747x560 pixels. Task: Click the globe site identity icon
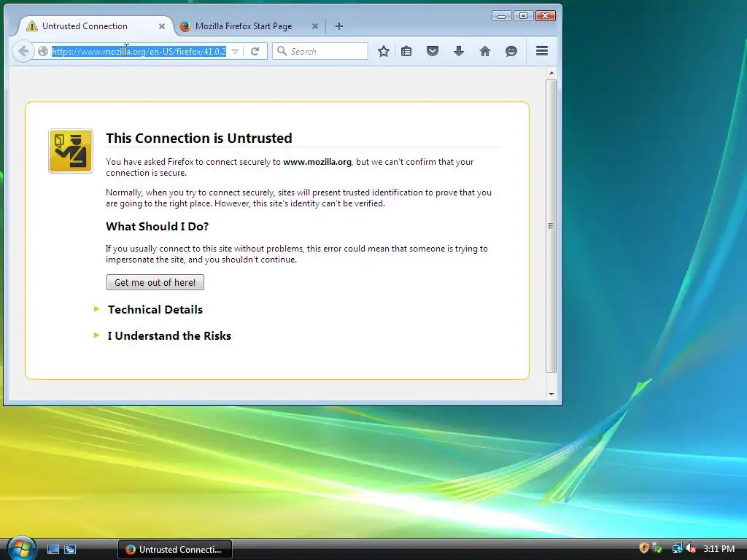43,51
